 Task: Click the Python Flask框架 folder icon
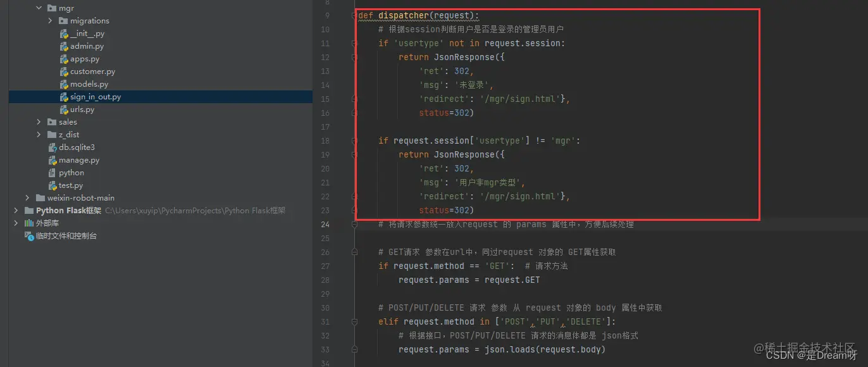(29, 211)
